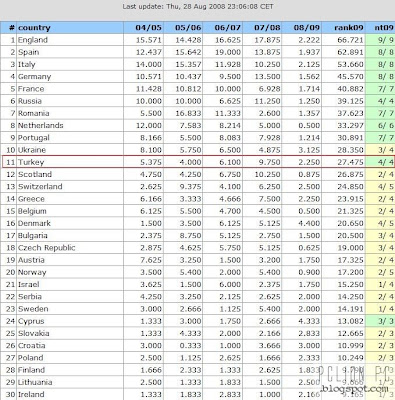Select the Romania country name
The image size is (395, 400).
[34, 113]
